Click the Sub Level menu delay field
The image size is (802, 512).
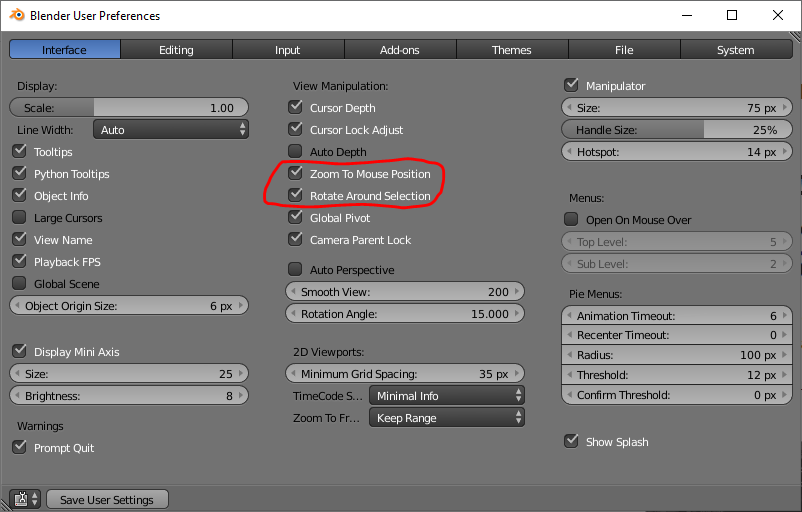click(x=677, y=263)
